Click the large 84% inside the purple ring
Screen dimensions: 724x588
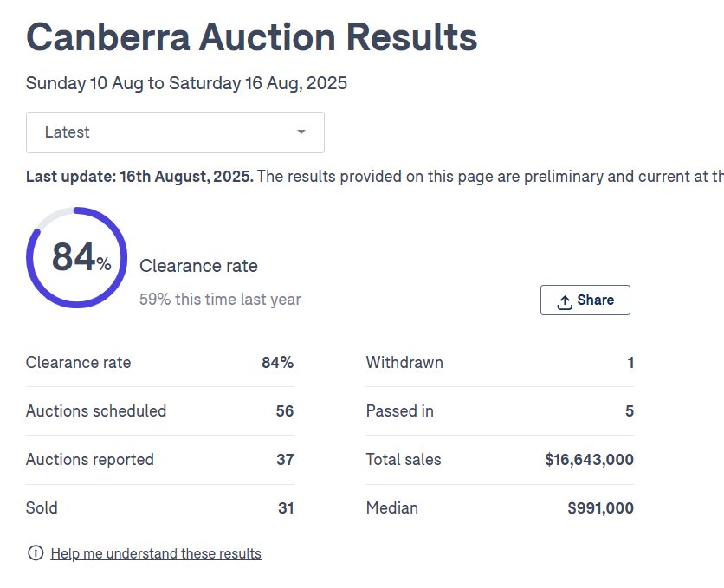[x=80, y=258]
